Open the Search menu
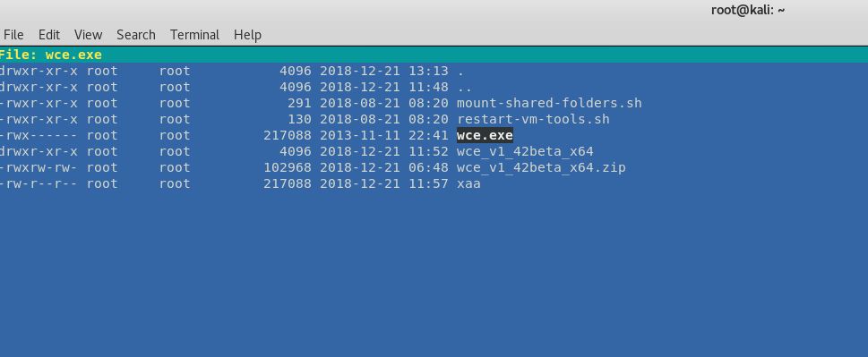 135,35
